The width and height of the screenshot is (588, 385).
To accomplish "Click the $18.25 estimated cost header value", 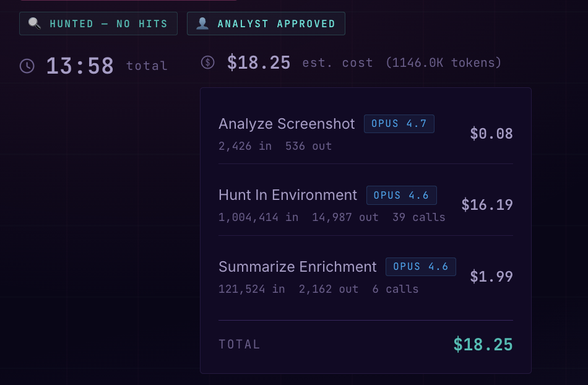I will click(259, 63).
